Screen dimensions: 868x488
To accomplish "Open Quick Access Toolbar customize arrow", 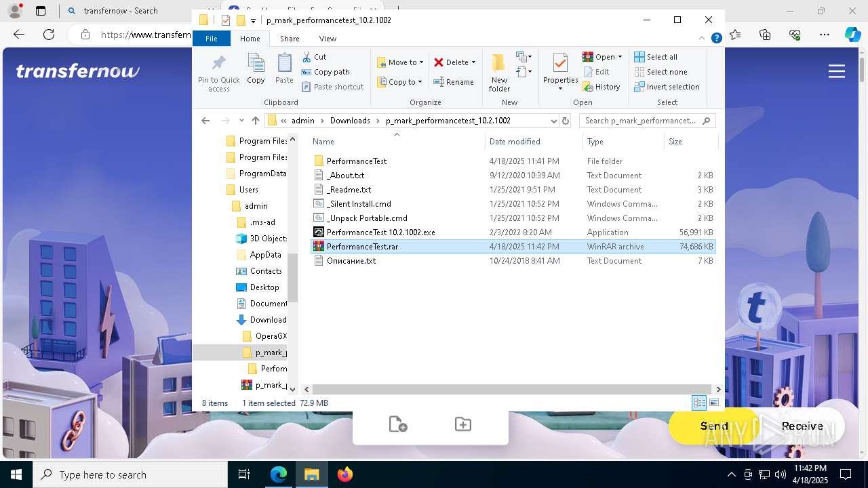I will 253,20.
